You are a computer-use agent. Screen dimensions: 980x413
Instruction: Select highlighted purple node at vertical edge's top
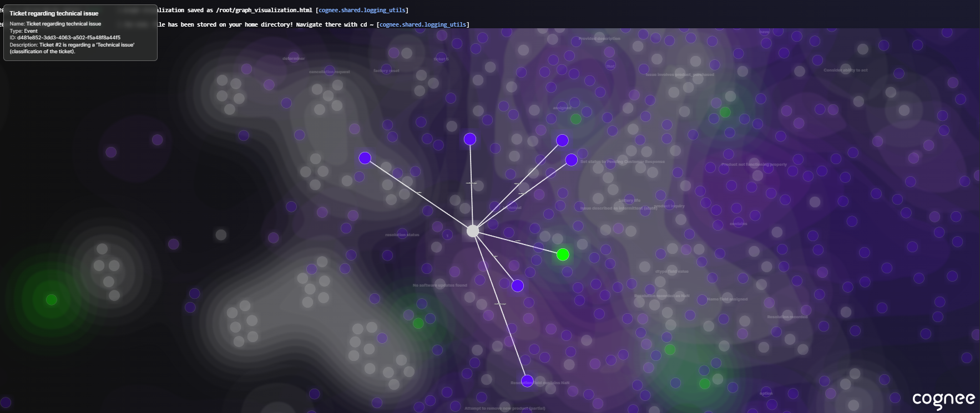pos(470,139)
